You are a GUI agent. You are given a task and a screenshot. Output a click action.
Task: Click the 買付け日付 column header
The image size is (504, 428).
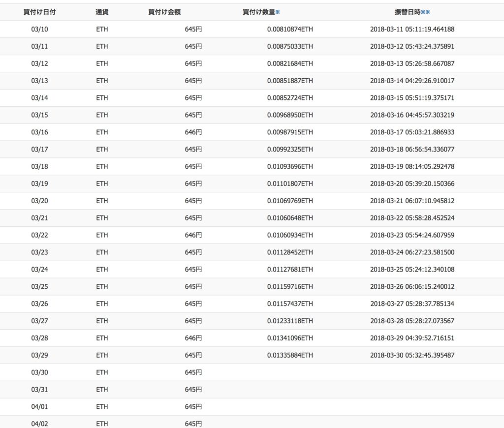[x=39, y=12]
